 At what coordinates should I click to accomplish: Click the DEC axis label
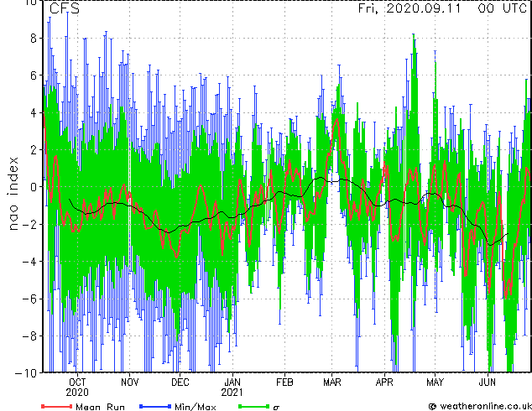click(x=180, y=382)
